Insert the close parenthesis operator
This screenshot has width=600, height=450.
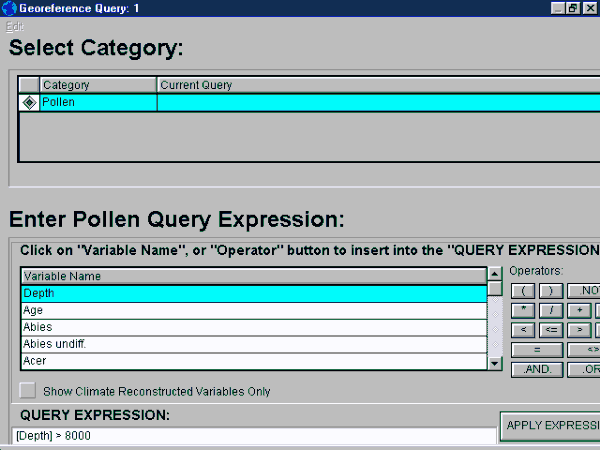[x=550, y=290]
